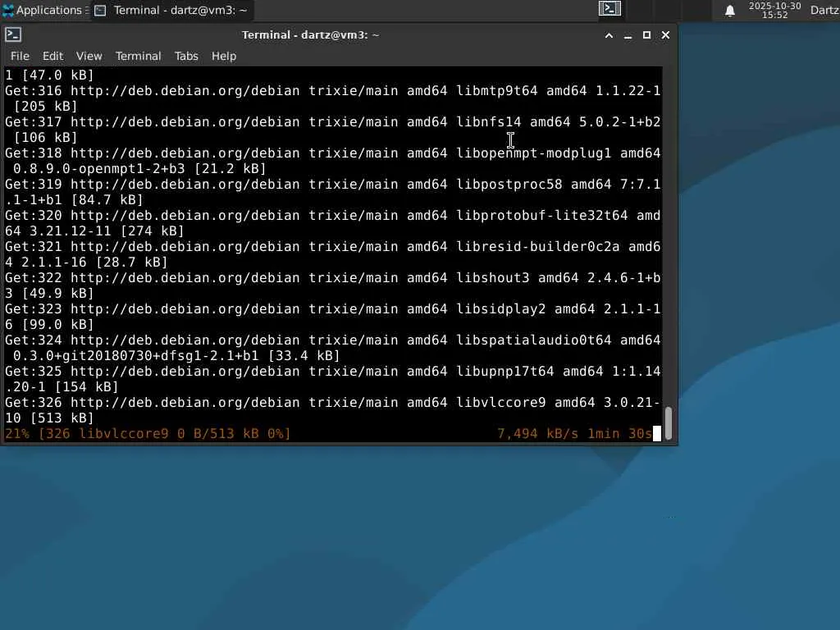Open the Edit menu
This screenshot has height=630, width=840.
52,56
